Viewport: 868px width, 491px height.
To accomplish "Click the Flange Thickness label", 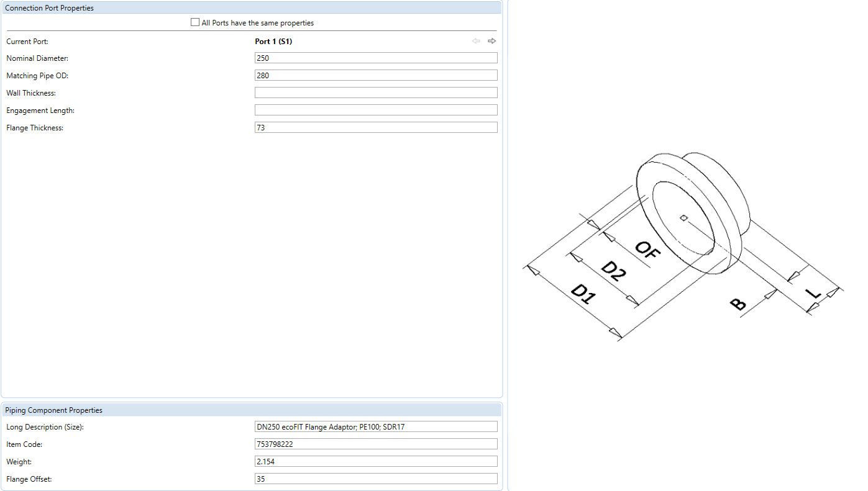I will point(35,128).
